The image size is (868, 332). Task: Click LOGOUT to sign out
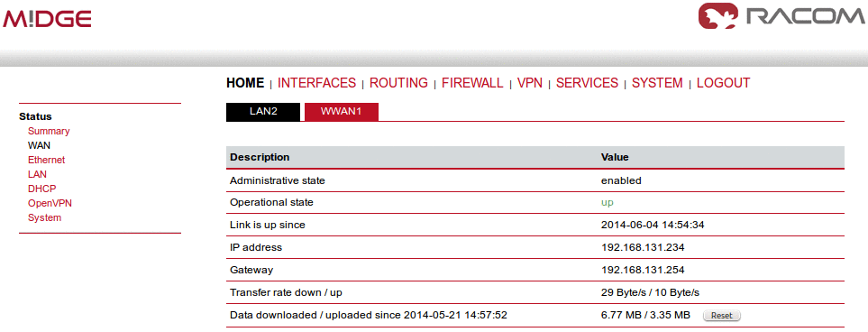[x=724, y=83]
